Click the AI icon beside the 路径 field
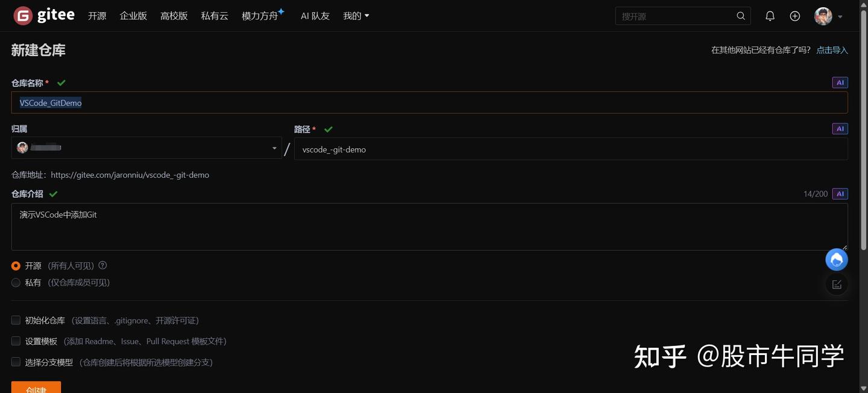 tap(840, 128)
